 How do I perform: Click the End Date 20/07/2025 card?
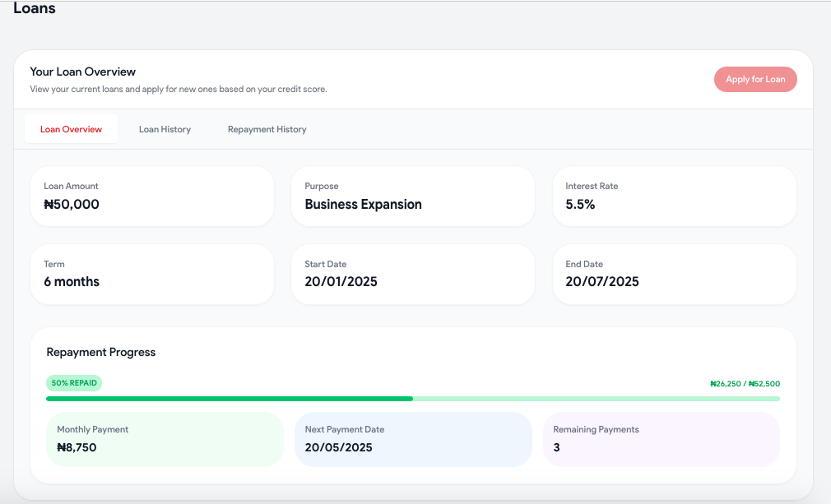(x=674, y=275)
